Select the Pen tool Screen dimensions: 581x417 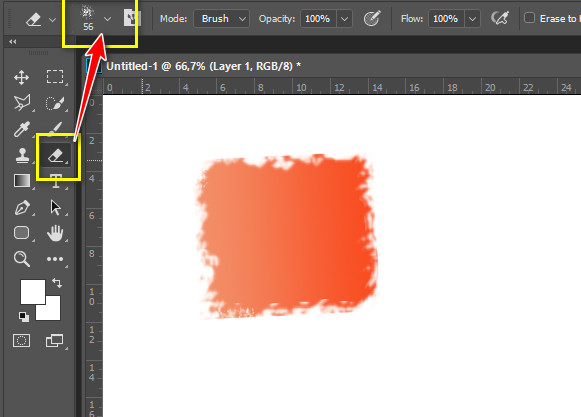[22, 207]
